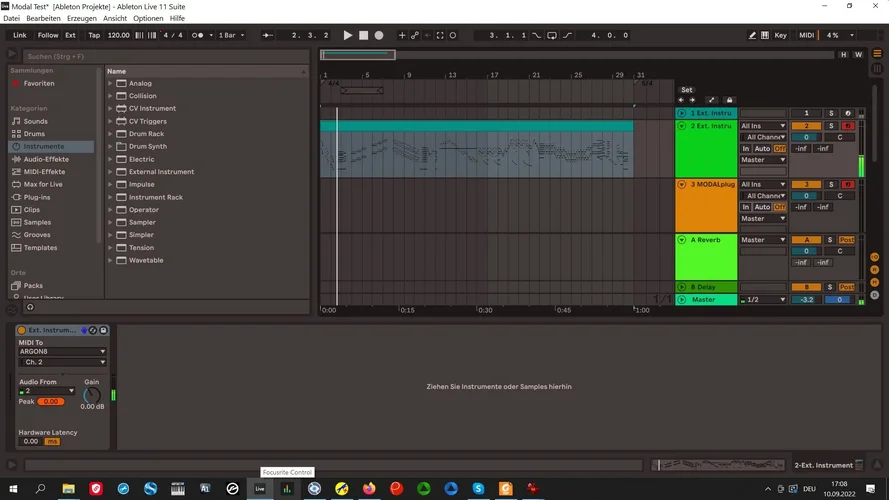Open the MIDI To ARGON8 dropdown
This screenshot has width=889, height=500.
[62, 352]
